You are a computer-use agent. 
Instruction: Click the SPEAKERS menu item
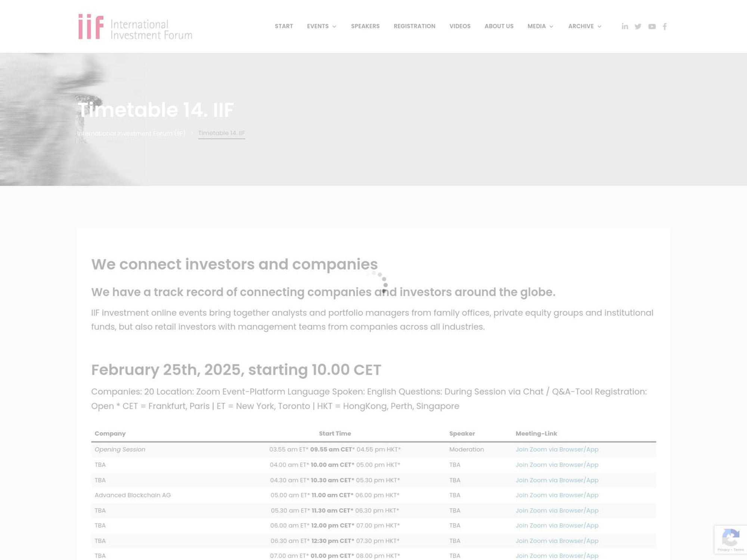pos(365,26)
